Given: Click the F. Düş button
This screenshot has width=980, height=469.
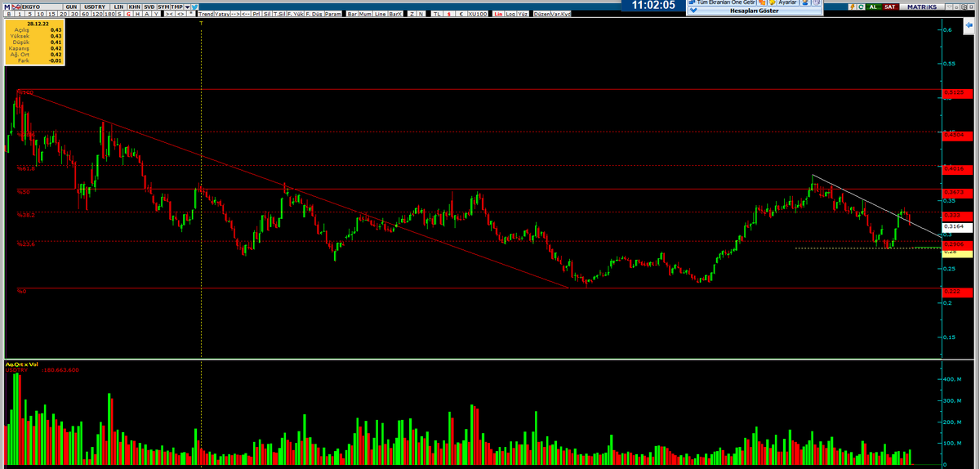Looking at the screenshot, I should coord(314,14).
